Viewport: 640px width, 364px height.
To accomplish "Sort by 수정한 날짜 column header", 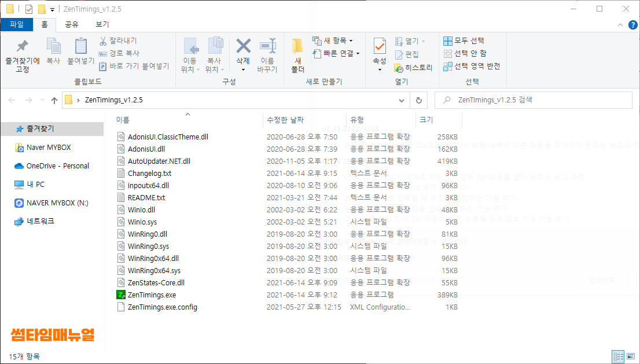I will click(304, 120).
